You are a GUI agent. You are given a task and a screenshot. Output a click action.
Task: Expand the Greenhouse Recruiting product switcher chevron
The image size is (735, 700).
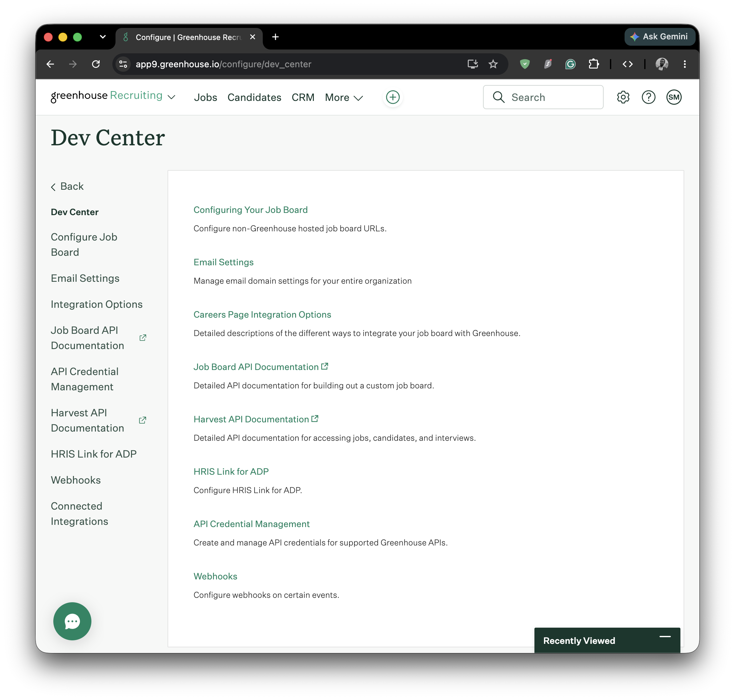[172, 97]
